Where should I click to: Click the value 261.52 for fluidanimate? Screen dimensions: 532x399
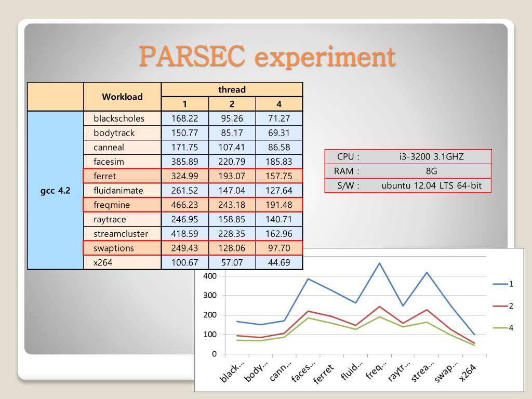point(184,190)
